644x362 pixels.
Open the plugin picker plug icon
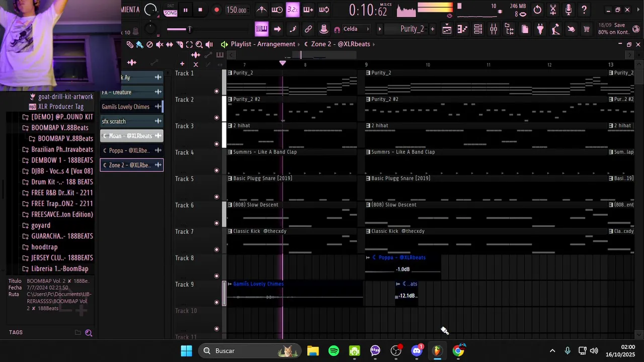[x=540, y=29]
